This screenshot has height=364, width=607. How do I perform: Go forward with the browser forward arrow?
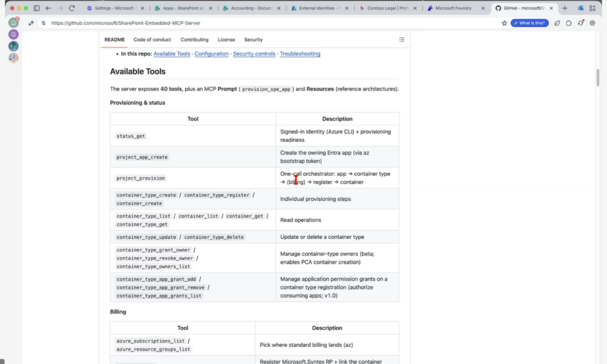(60, 8)
